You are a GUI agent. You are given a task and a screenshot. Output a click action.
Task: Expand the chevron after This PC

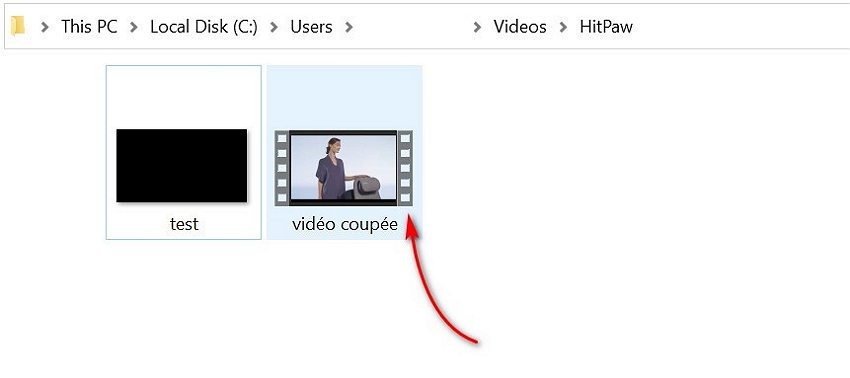[133, 27]
